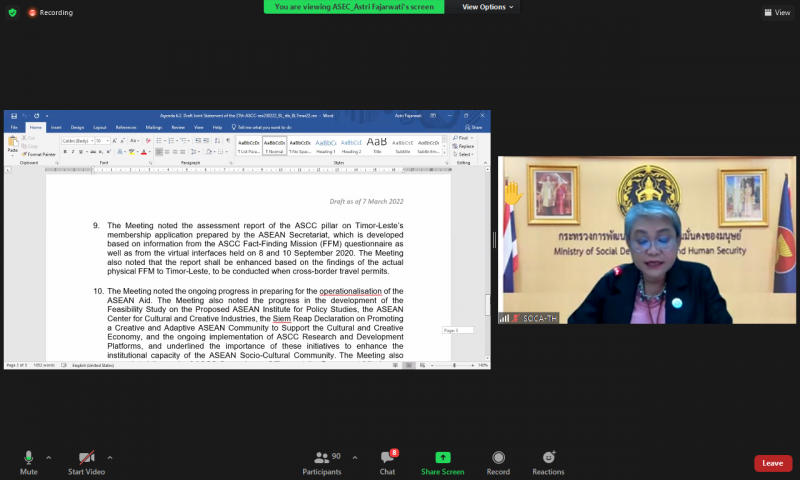
Task: Click the red Font Color button
Action: point(143,151)
